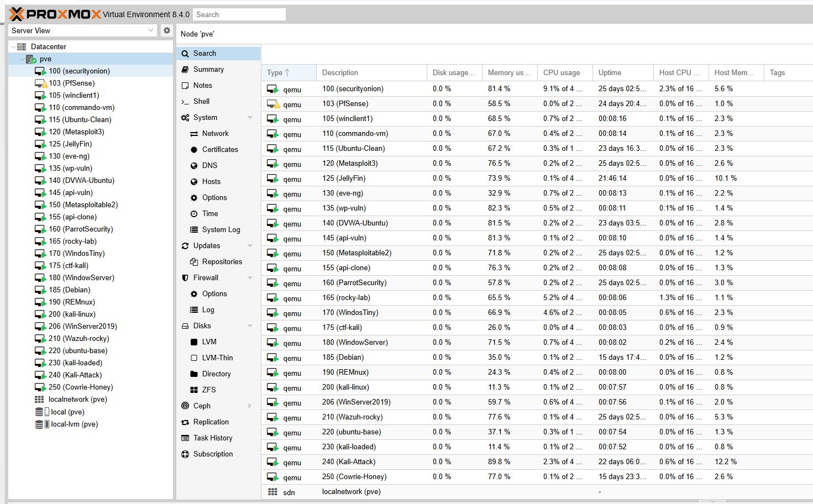Click the Datacenter server icon in tree
This screenshot has height=504, width=813.
tap(22, 47)
